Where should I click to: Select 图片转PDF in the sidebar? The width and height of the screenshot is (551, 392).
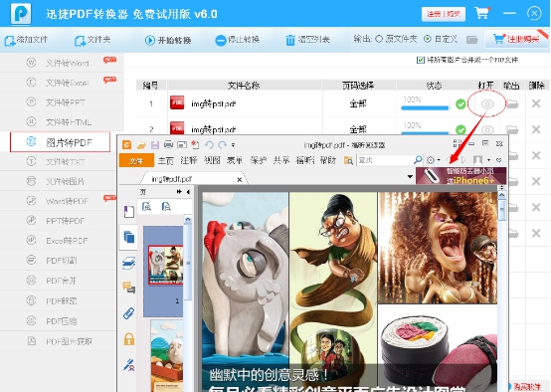tap(60, 142)
